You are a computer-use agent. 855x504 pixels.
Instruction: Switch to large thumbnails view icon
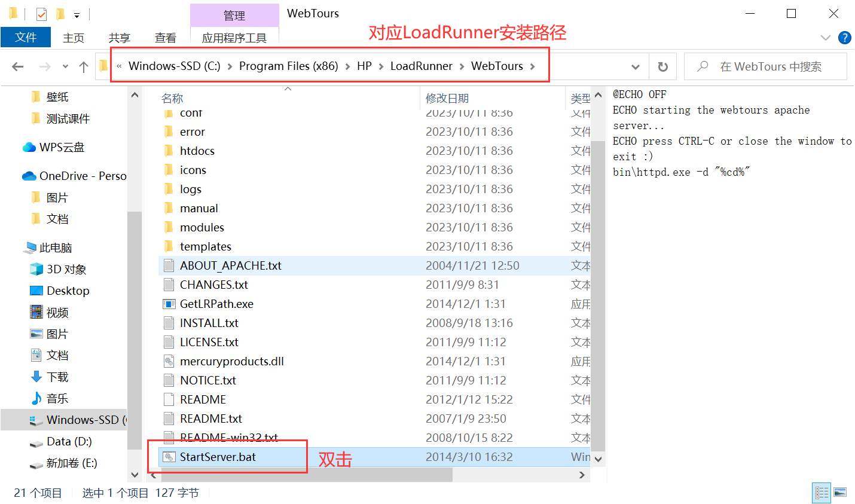[x=839, y=493]
